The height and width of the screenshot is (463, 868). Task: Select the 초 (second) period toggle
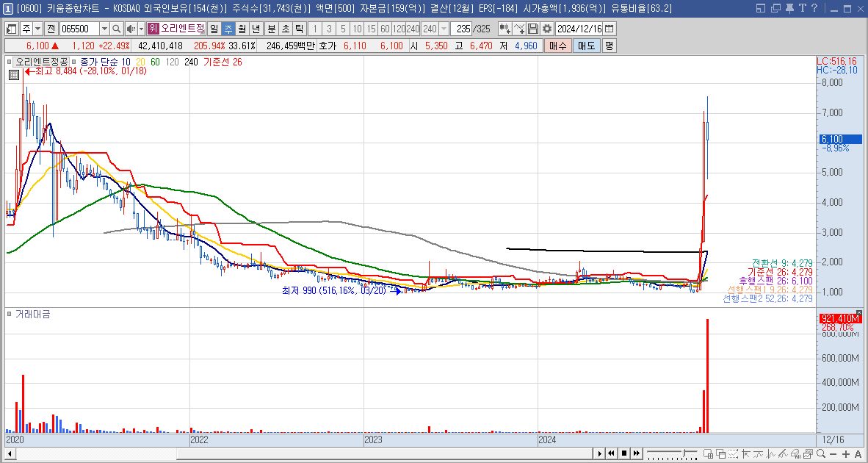tap(285, 29)
